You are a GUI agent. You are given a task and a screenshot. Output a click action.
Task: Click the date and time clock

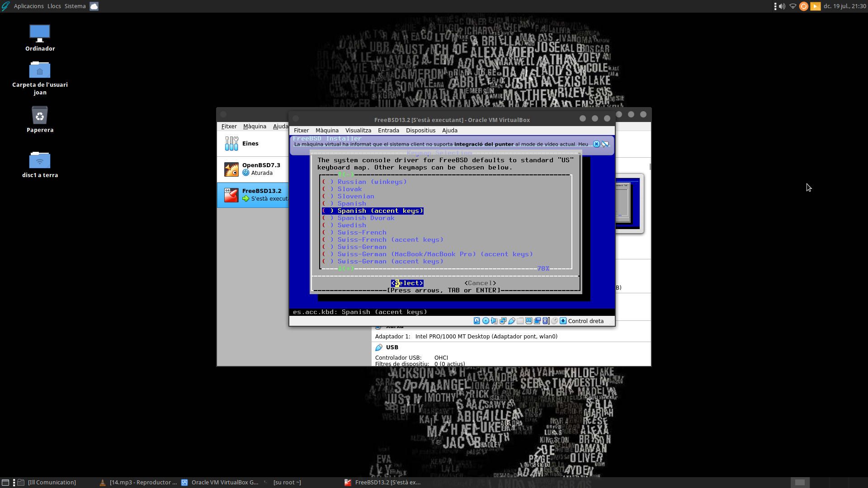[844, 6]
